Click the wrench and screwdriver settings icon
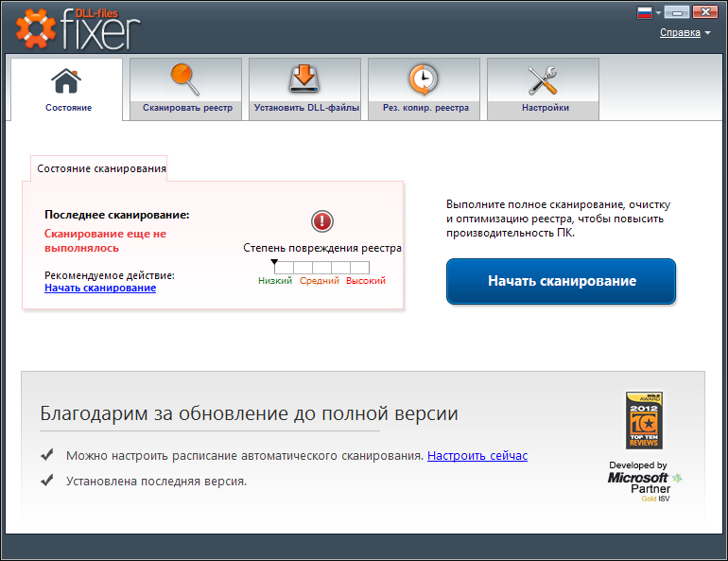This screenshot has width=728, height=561. pyautogui.click(x=543, y=79)
